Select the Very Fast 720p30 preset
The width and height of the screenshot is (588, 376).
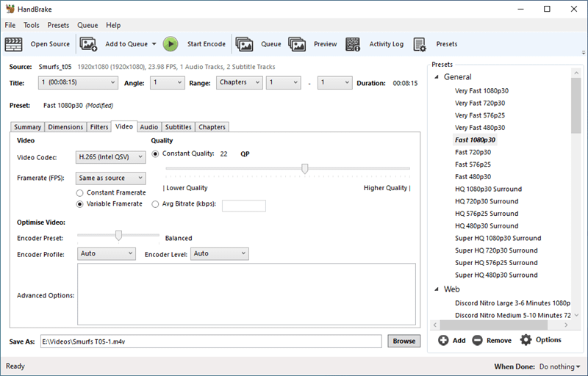pos(480,104)
